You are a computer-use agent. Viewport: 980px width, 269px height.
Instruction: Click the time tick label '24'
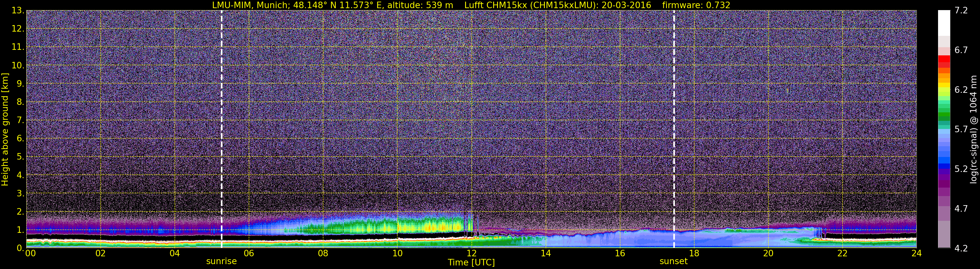click(x=917, y=253)
